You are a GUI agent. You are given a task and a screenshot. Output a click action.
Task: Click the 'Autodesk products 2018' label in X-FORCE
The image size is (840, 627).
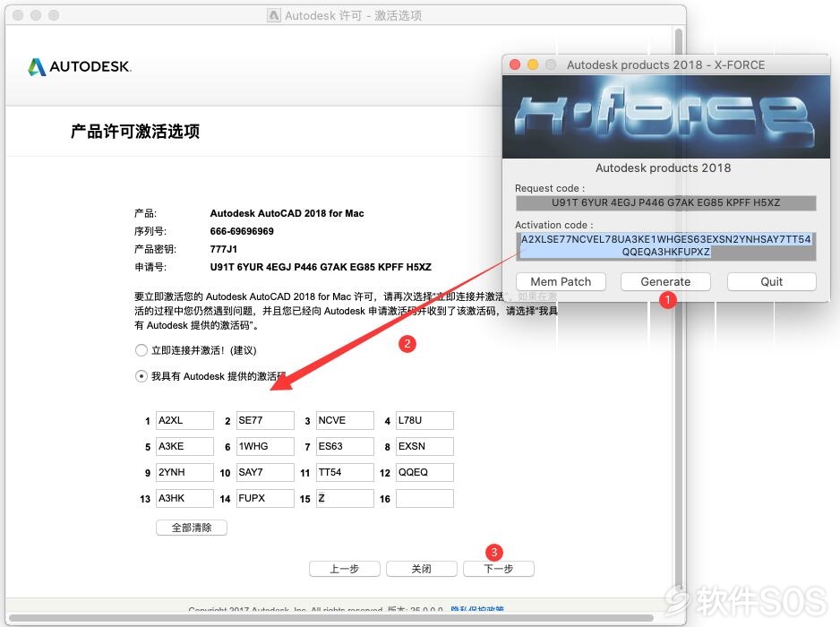[664, 167]
